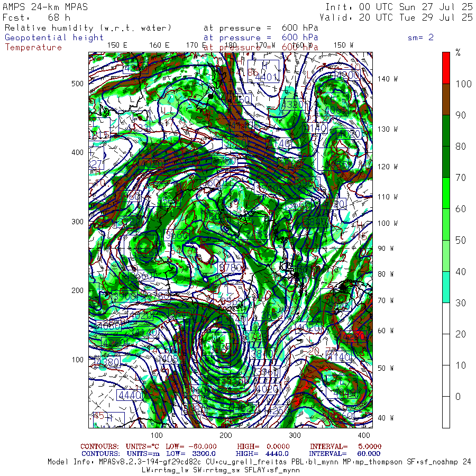Screen dimensions: 476x476
Task: Click the red segment of the humidity colorbar
Action: pyautogui.click(x=446, y=68)
